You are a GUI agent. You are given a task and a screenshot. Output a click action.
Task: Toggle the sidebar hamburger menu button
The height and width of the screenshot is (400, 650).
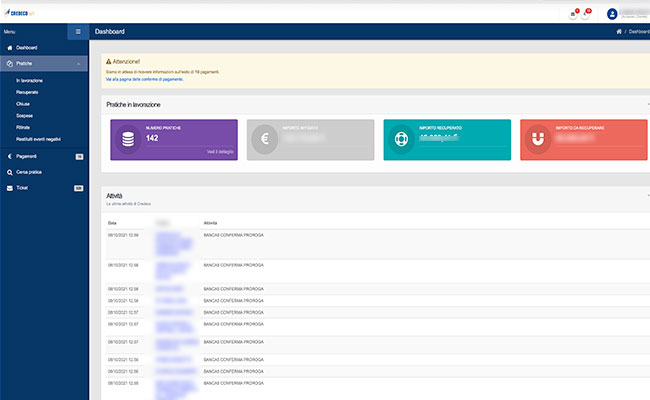(78, 32)
